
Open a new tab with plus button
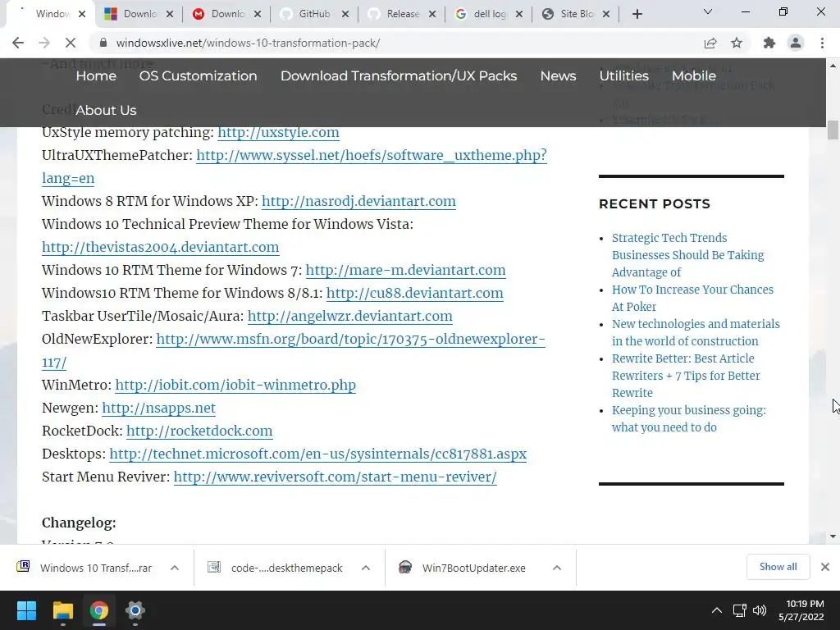[637, 14]
